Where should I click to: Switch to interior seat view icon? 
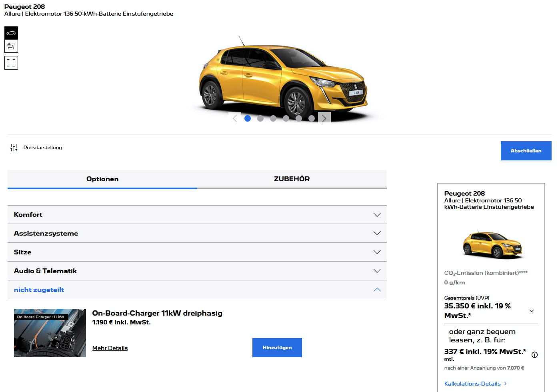[11, 46]
